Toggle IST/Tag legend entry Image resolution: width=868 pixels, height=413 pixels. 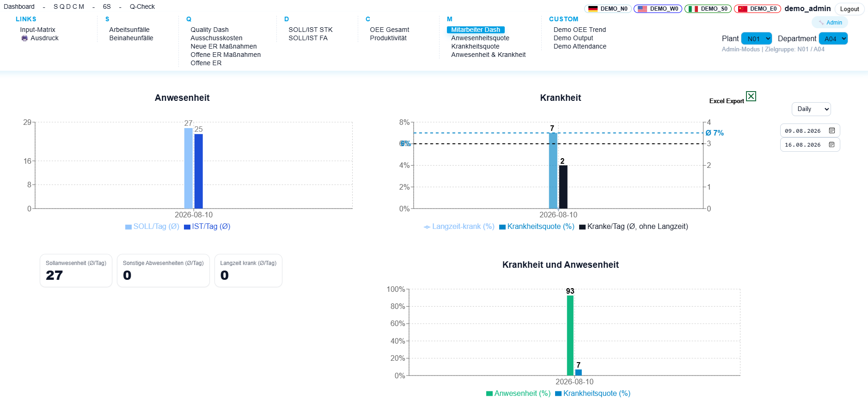point(207,227)
